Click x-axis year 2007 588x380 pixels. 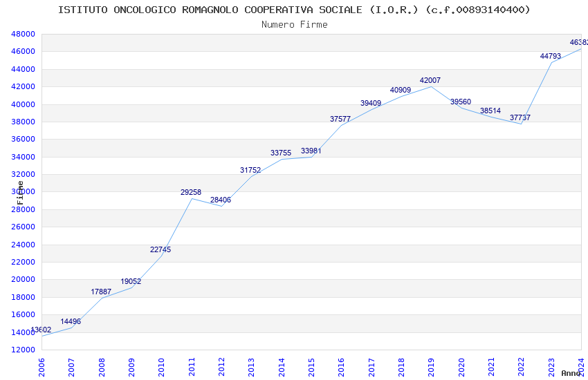pos(72,368)
